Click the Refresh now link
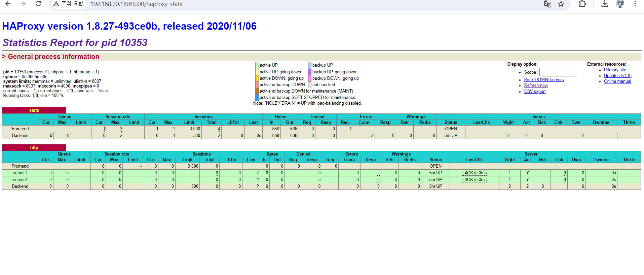Image resolution: width=644 pixels, height=275 pixels. pos(536,85)
